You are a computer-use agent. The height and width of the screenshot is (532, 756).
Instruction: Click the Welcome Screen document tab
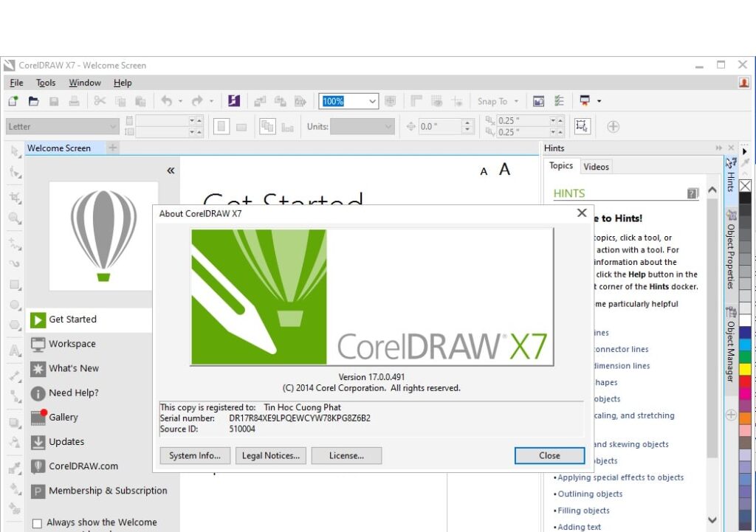tap(59, 148)
